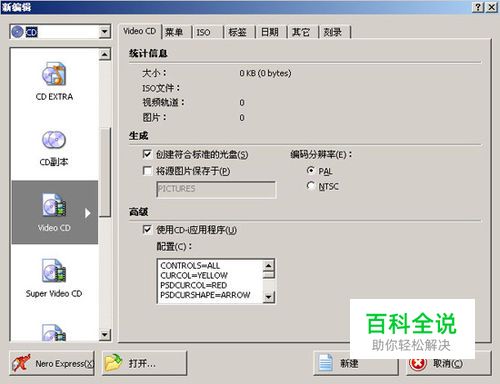Enable 将源图片保存于 checkbox
Image resolution: width=500 pixels, height=384 pixels.
point(147,170)
